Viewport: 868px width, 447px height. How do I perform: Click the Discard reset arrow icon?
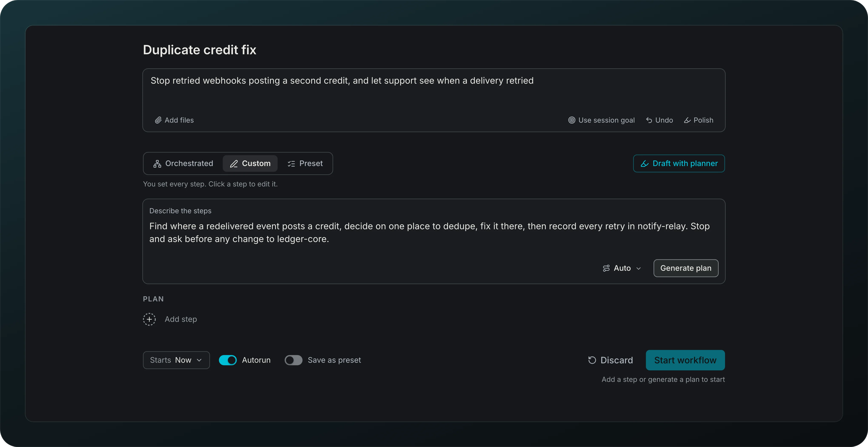pyautogui.click(x=592, y=360)
